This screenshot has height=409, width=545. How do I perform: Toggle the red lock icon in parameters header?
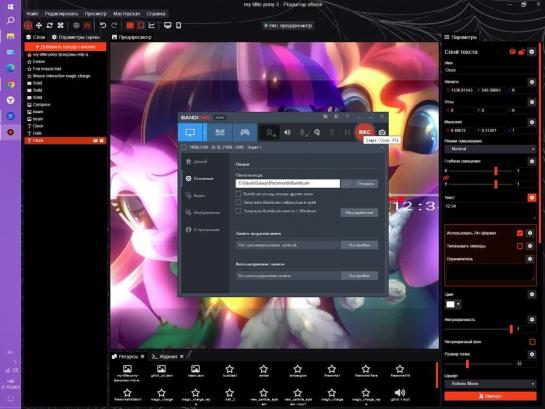click(x=521, y=52)
